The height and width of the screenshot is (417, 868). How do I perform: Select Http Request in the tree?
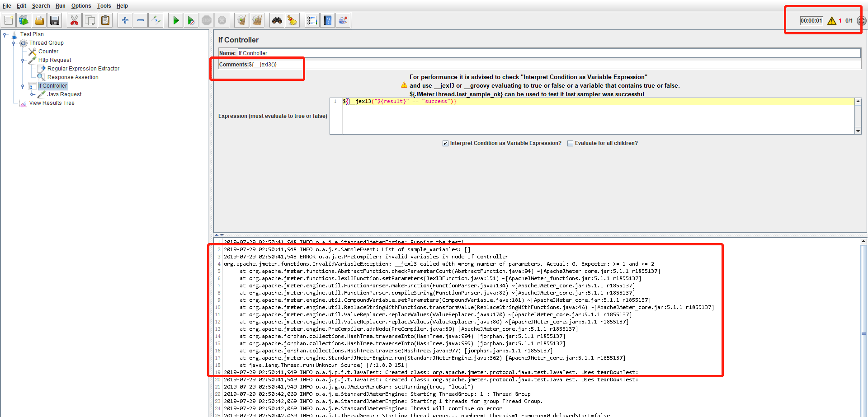pyautogui.click(x=55, y=60)
